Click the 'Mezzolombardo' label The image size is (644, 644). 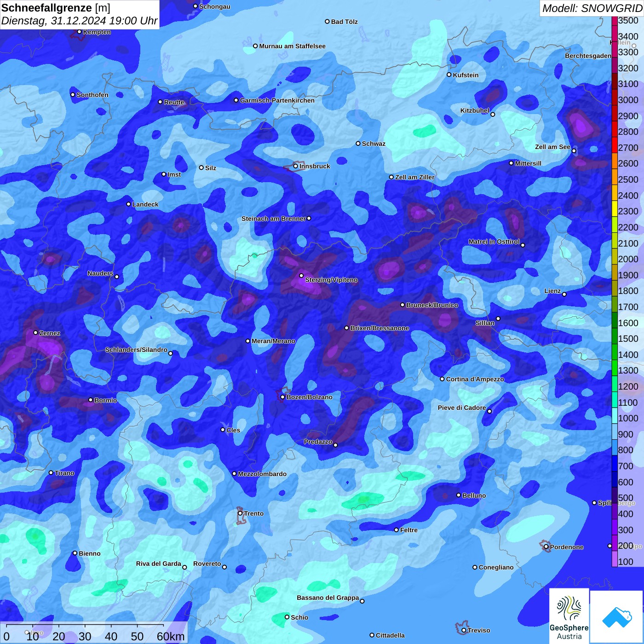tap(262, 474)
